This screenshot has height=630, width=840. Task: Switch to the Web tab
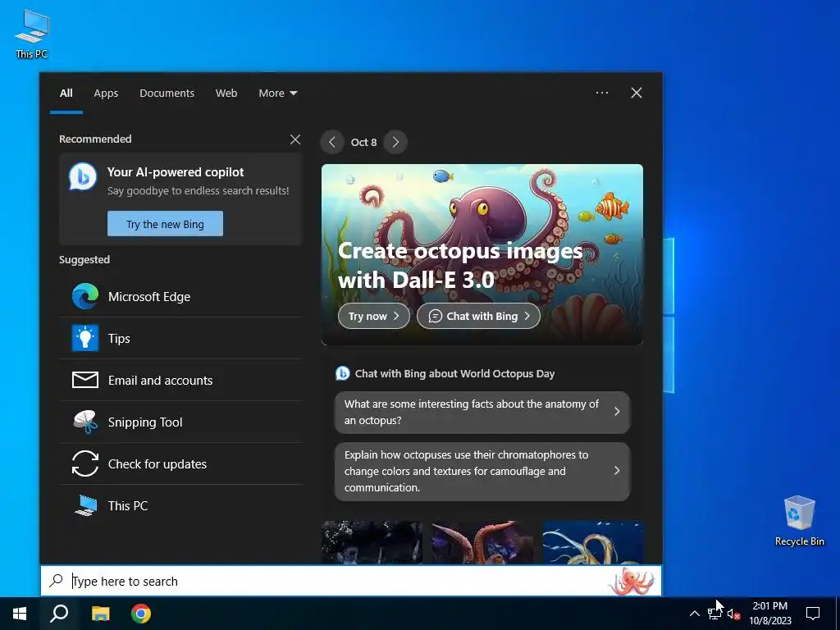226,94
